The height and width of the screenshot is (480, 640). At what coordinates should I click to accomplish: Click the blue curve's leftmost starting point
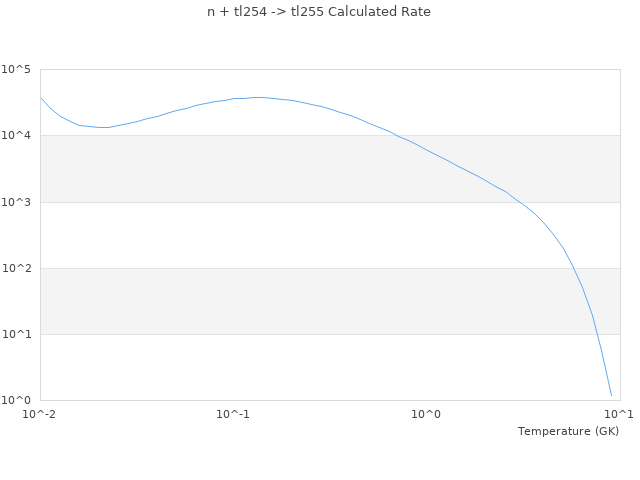(x=41, y=98)
